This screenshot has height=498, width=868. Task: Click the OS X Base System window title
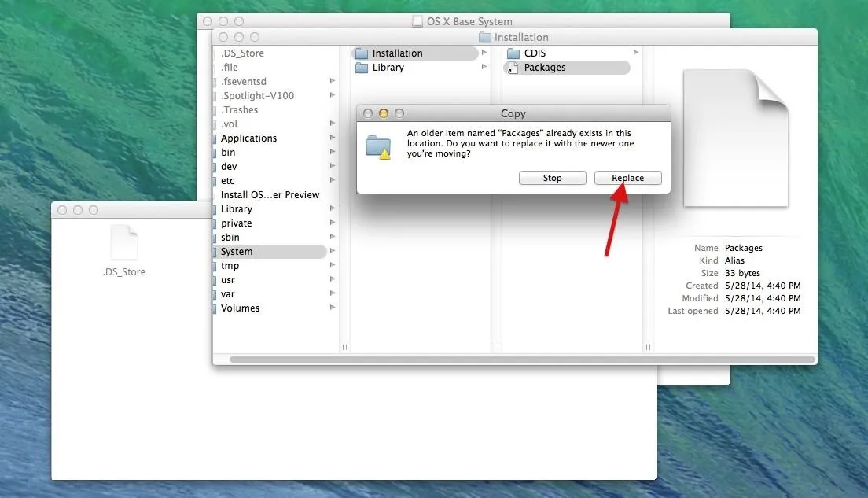tap(469, 21)
